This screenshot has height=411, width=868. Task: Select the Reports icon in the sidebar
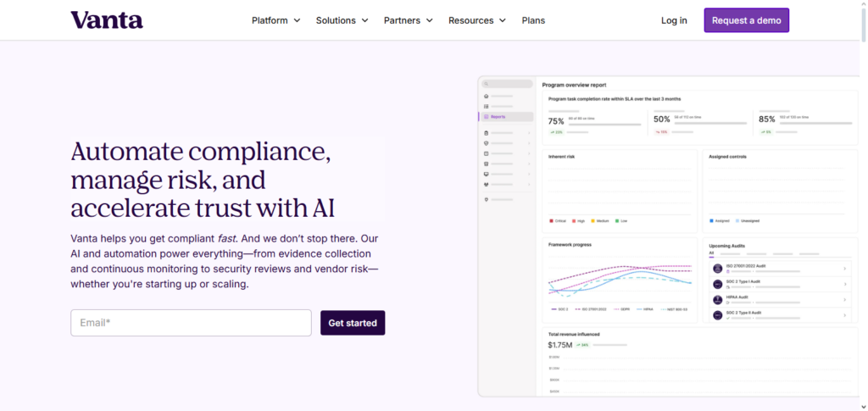pos(486,117)
